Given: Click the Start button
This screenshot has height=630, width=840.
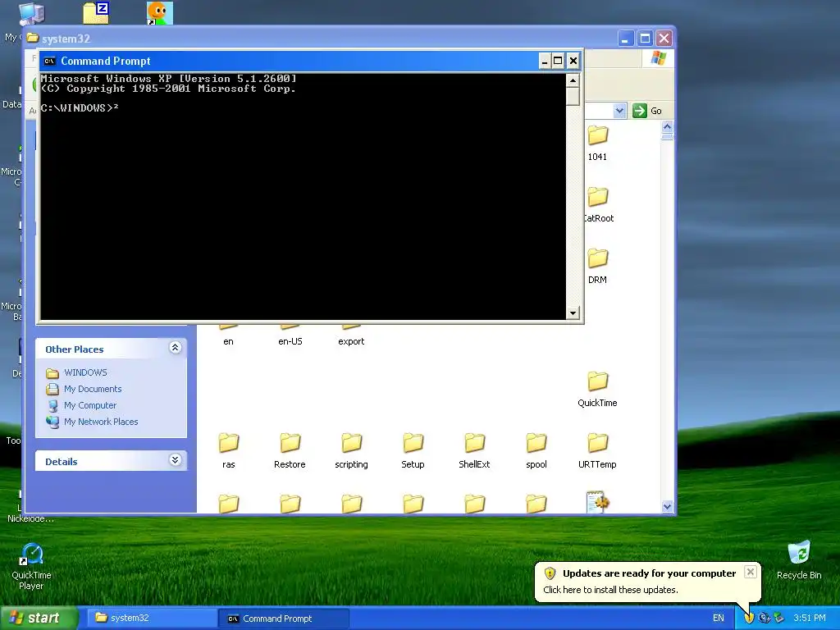Looking at the screenshot, I should tap(39, 618).
